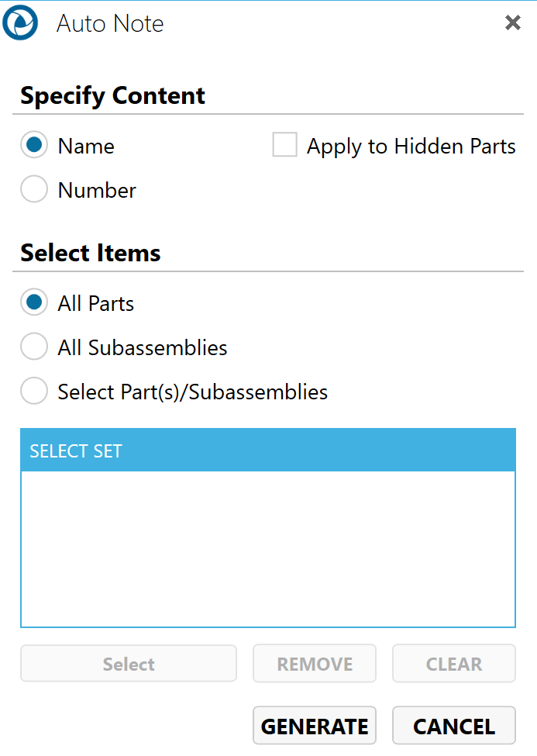Image resolution: width=537 pixels, height=756 pixels.
Task: Click the Auto Note app logo icon
Action: click(x=20, y=23)
